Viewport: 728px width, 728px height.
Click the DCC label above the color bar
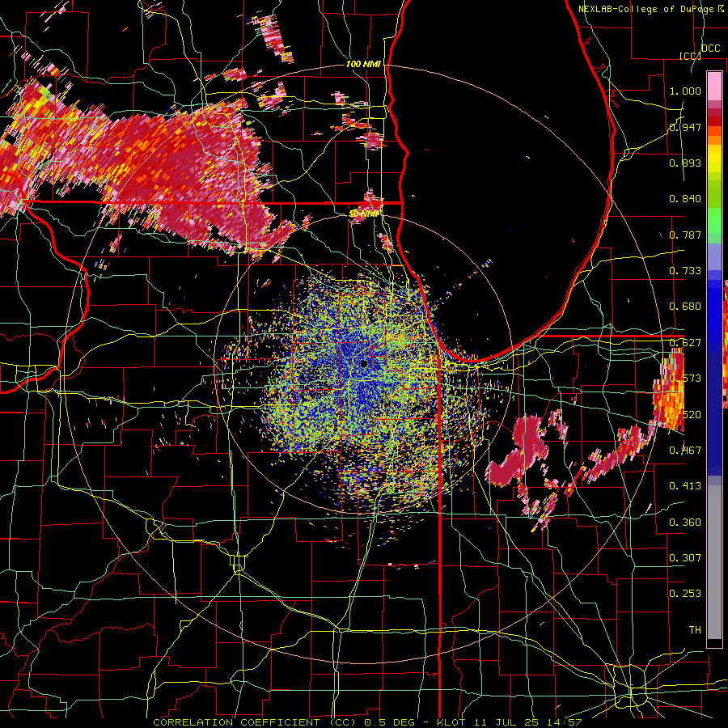[x=711, y=49]
